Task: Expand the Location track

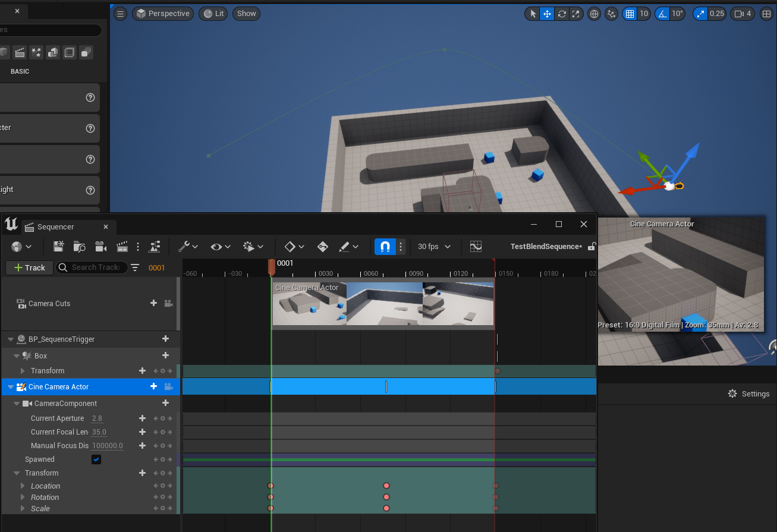Action: [x=23, y=486]
